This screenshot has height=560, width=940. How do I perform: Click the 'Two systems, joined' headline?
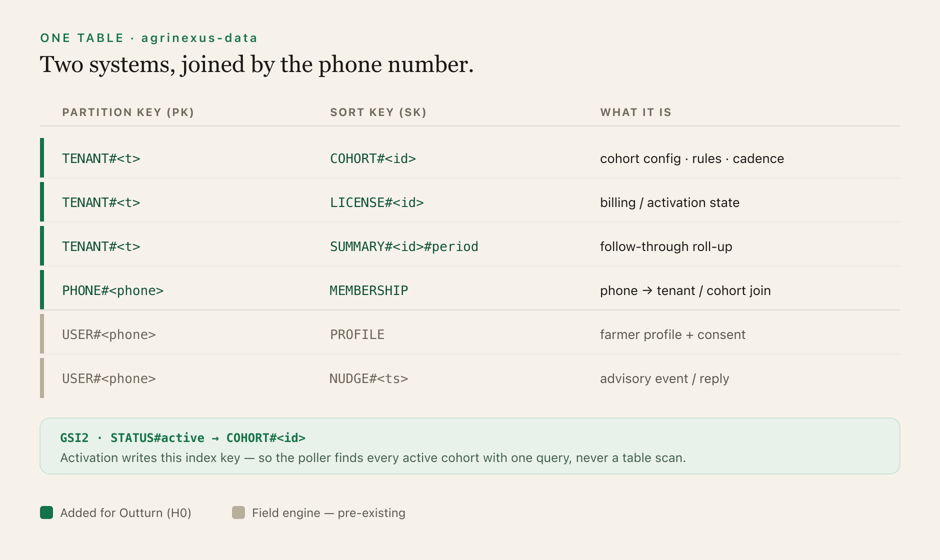[x=256, y=64]
